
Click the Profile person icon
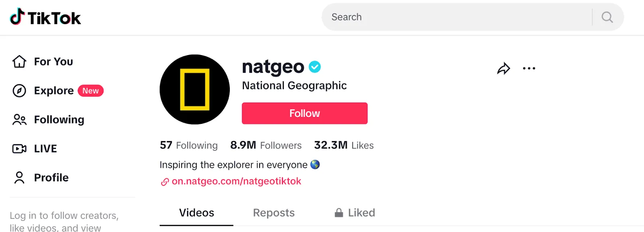(19, 178)
